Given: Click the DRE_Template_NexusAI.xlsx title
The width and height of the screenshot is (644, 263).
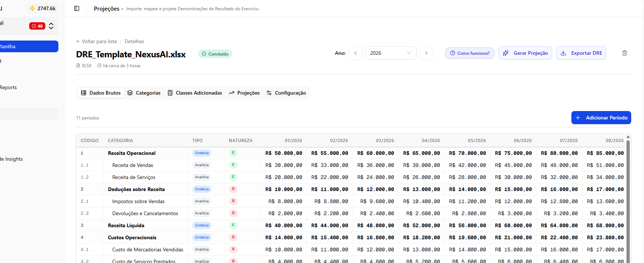Looking at the screenshot, I should pos(131,54).
